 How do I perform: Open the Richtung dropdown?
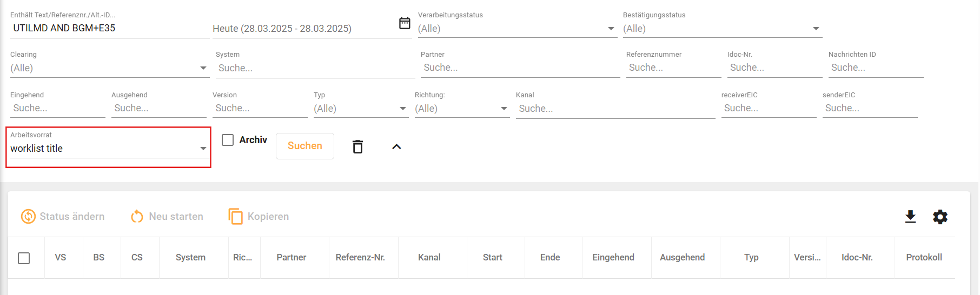pyautogui.click(x=461, y=109)
